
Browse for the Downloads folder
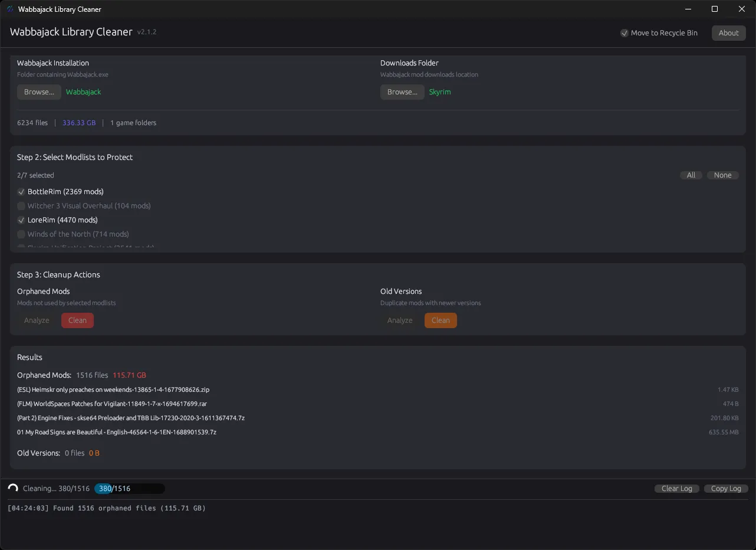(402, 91)
